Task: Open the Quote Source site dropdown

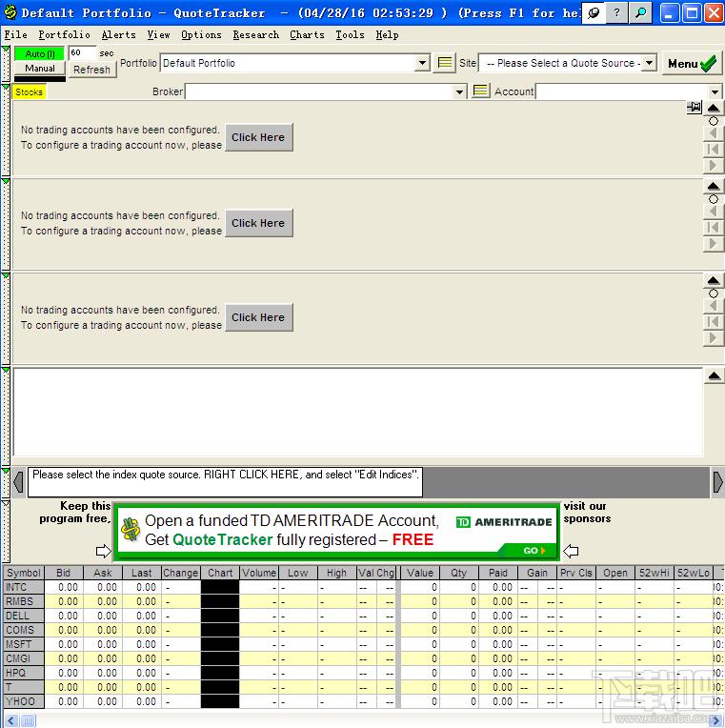Action: (650, 62)
